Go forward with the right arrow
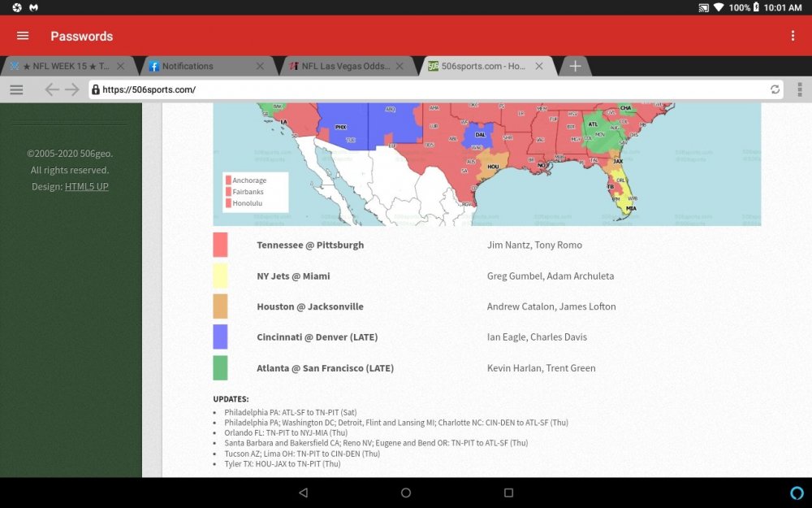The width and height of the screenshot is (812, 508). coord(72,89)
